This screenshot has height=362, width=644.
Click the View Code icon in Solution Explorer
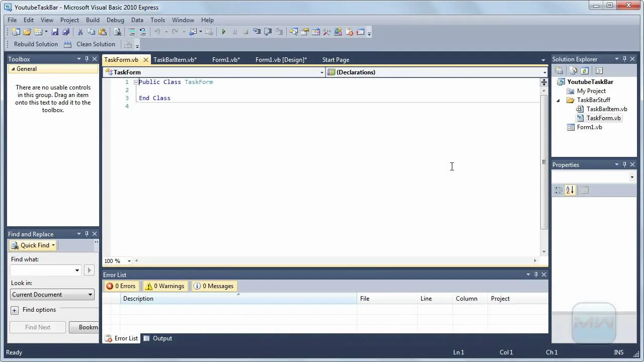(x=599, y=71)
